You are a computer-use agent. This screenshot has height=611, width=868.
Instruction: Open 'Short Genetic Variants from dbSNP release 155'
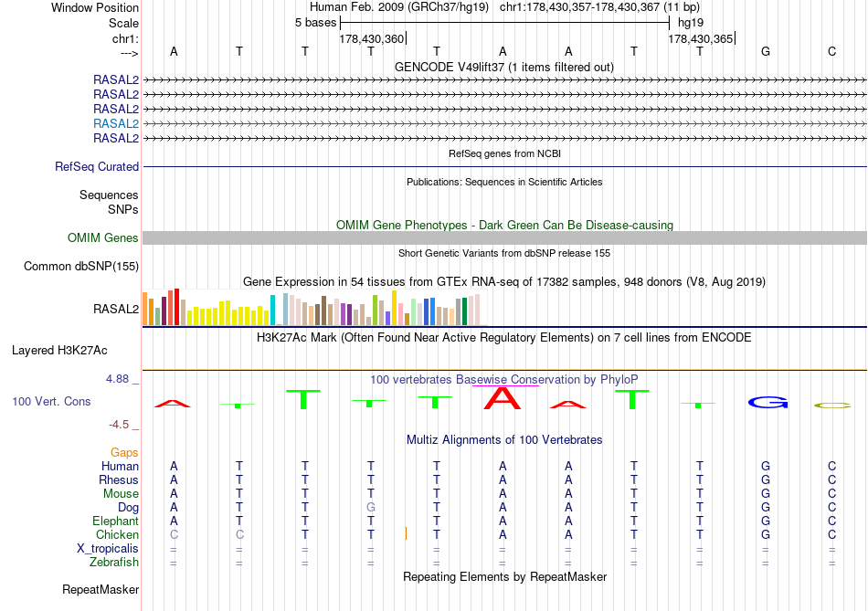(504, 253)
